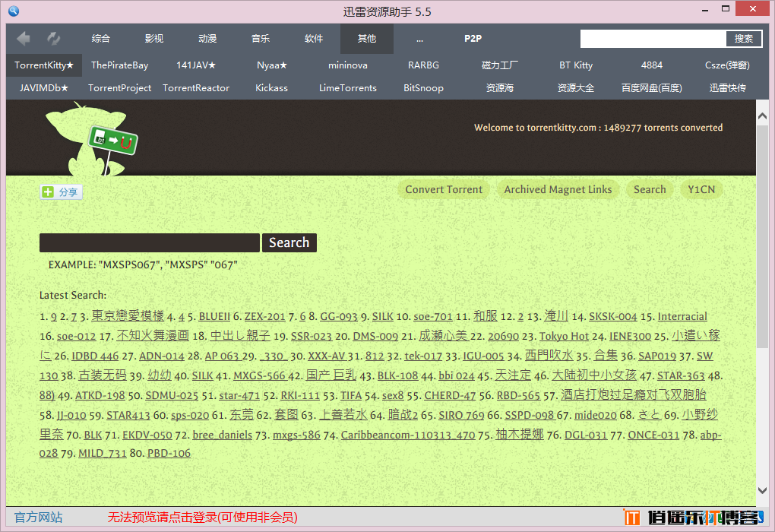Open latest search Tokyo Hot
Viewport: 775px width, 532px height.
[564, 336]
